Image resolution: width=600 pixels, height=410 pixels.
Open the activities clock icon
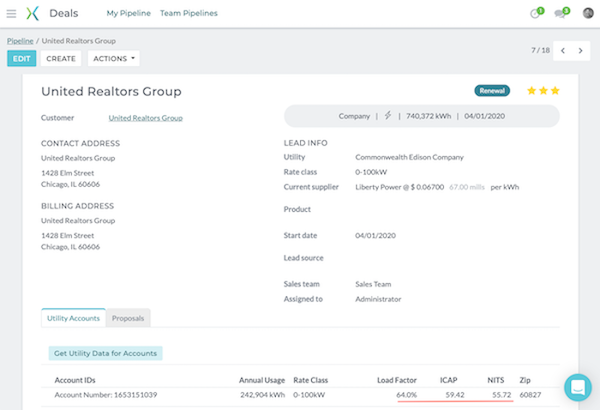click(536, 13)
